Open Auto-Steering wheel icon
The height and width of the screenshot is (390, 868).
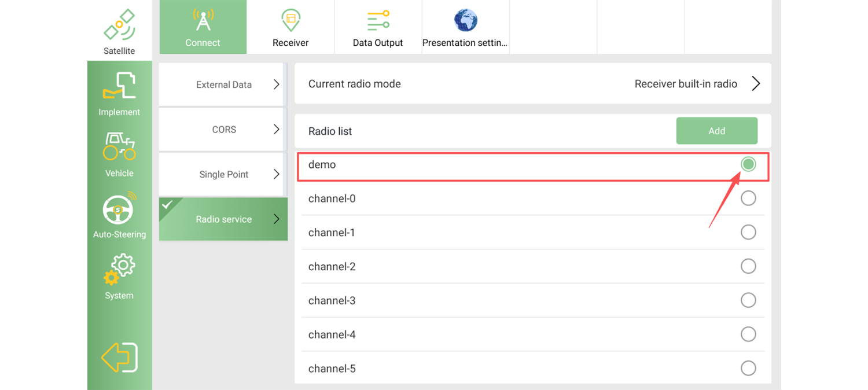point(119,208)
